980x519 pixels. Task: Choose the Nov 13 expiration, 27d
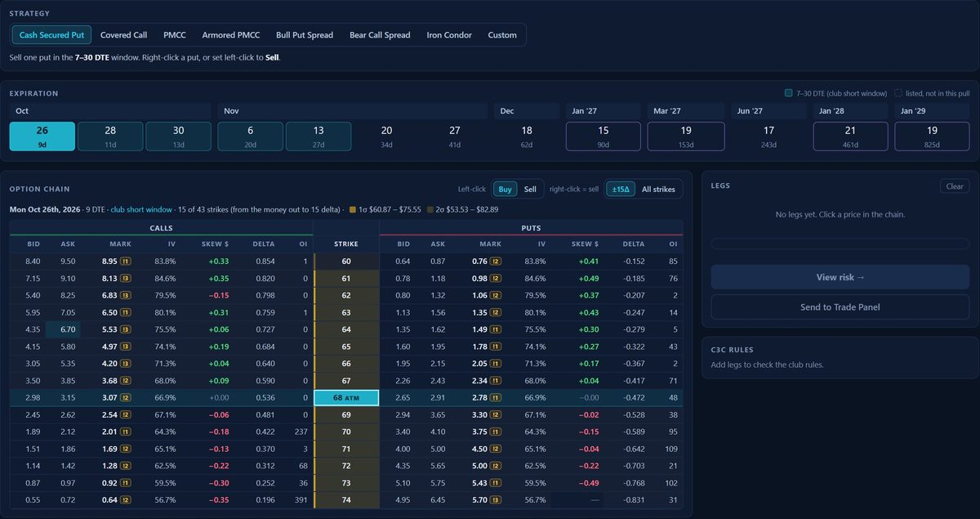(x=318, y=136)
